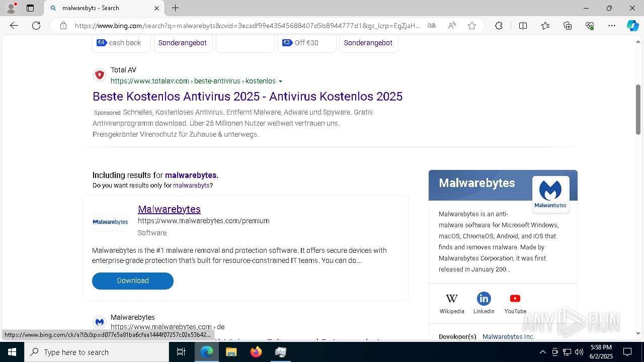Click the Total AV shield logo
Viewport: 644px width, 362px height.
pos(100,75)
